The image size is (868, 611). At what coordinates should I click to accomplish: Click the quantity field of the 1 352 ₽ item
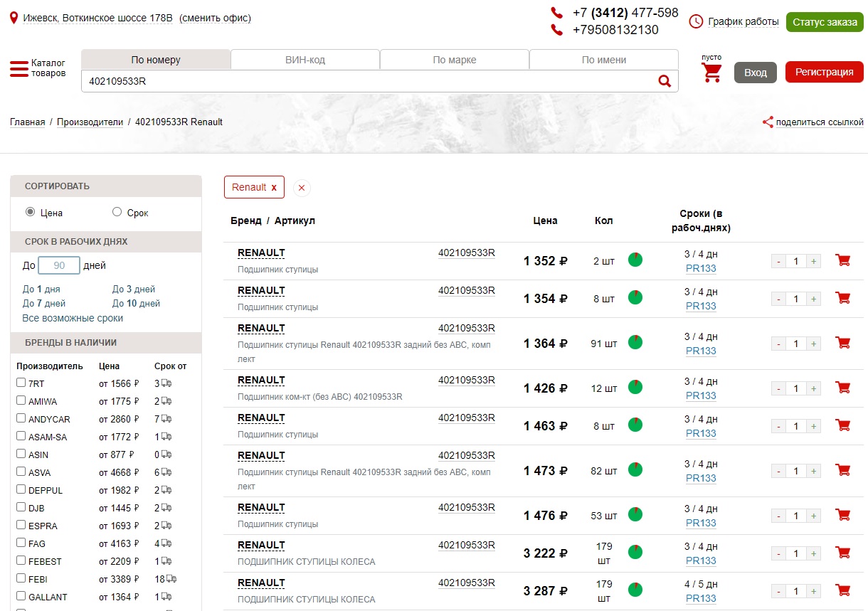pos(796,262)
